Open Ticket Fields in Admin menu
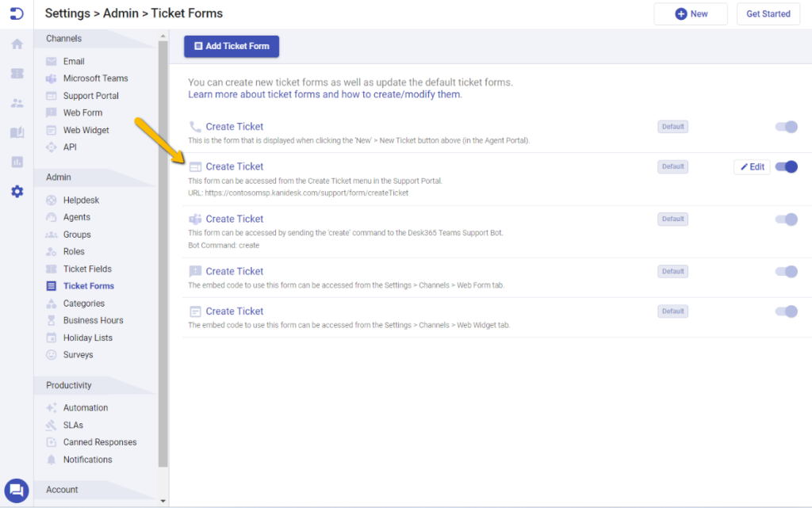 tap(87, 269)
